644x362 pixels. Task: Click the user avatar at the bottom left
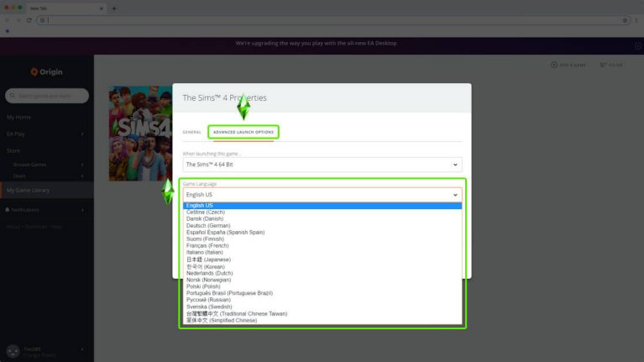(x=13, y=351)
